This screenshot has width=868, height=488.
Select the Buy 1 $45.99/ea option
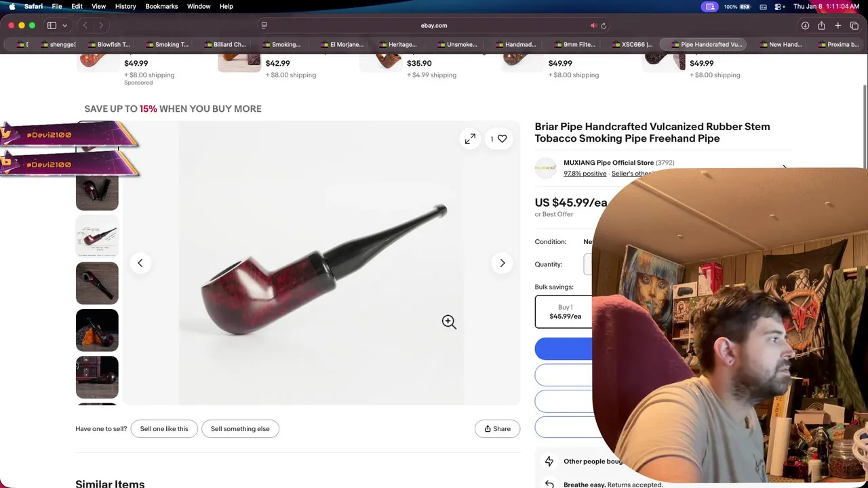click(x=564, y=312)
